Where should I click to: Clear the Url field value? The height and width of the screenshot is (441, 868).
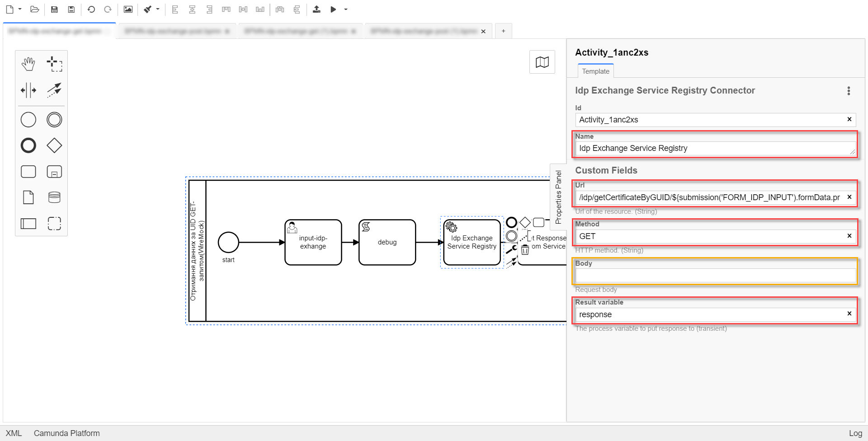coord(849,197)
